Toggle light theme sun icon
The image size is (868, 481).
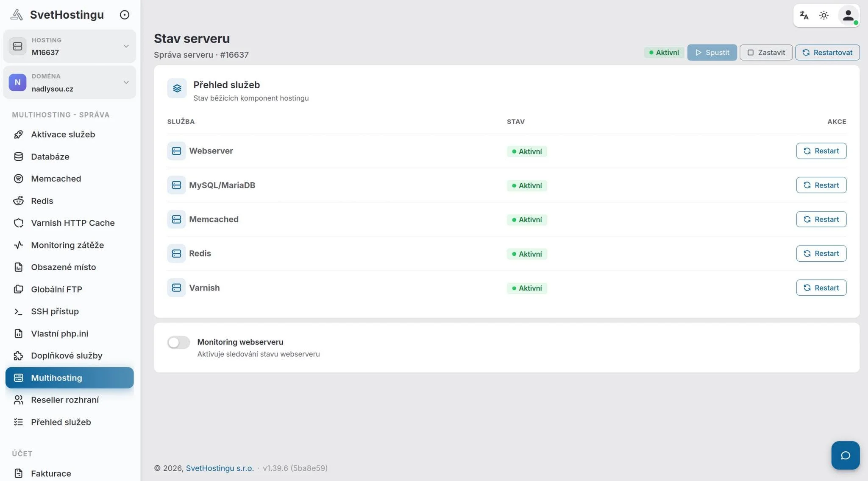[x=824, y=15]
